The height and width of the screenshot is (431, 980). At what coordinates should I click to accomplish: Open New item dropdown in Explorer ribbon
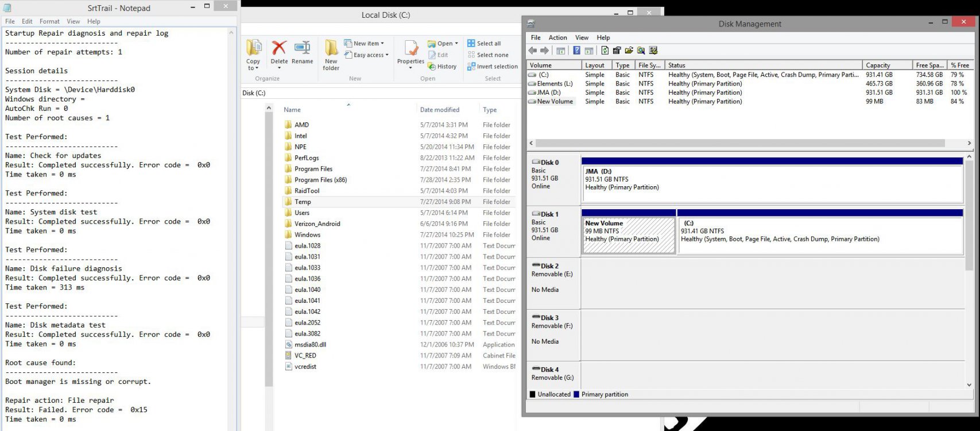[x=364, y=44]
